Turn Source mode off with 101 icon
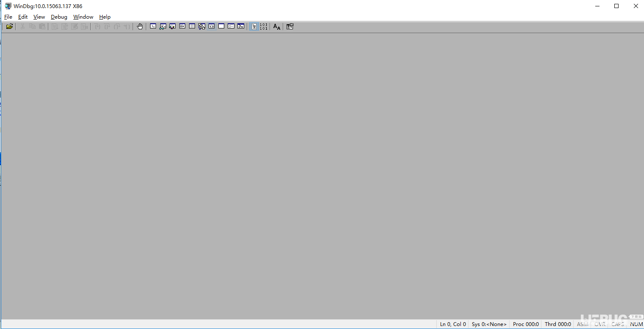This screenshot has height=329, width=644. coord(264,26)
